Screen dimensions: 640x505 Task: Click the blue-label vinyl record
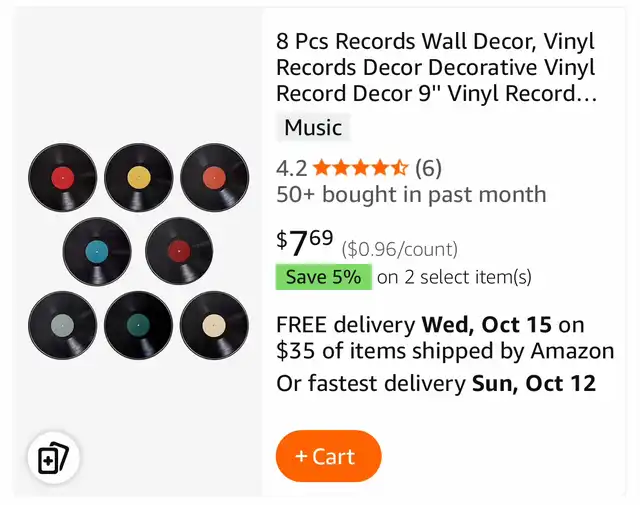(x=97, y=251)
